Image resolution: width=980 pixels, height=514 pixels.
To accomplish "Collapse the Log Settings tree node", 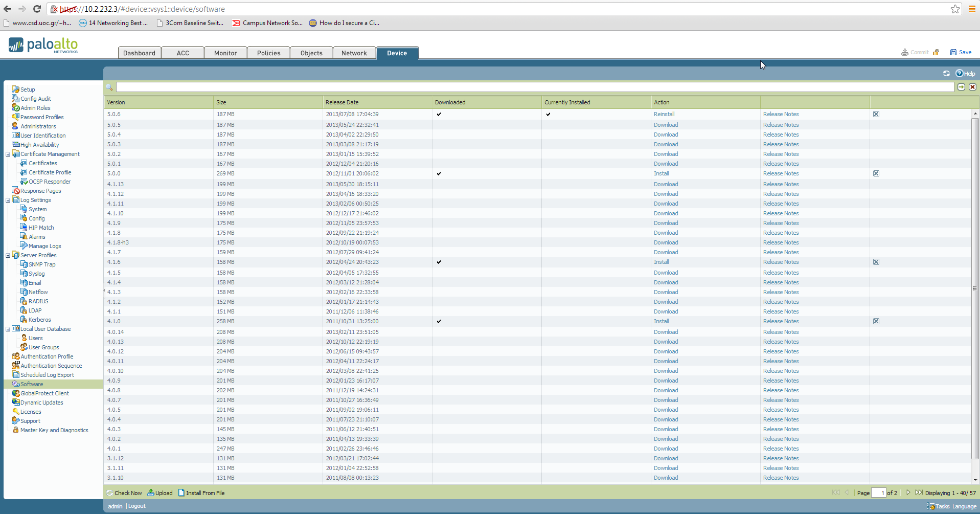I will tap(8, 200).
